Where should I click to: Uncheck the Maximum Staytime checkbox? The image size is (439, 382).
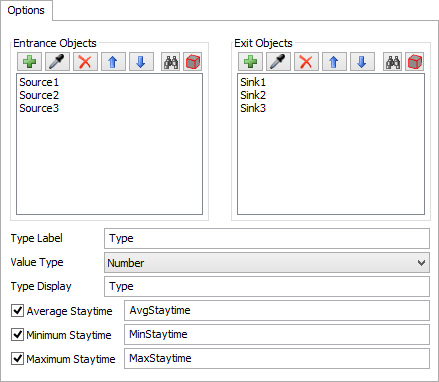tap(17, 359)
